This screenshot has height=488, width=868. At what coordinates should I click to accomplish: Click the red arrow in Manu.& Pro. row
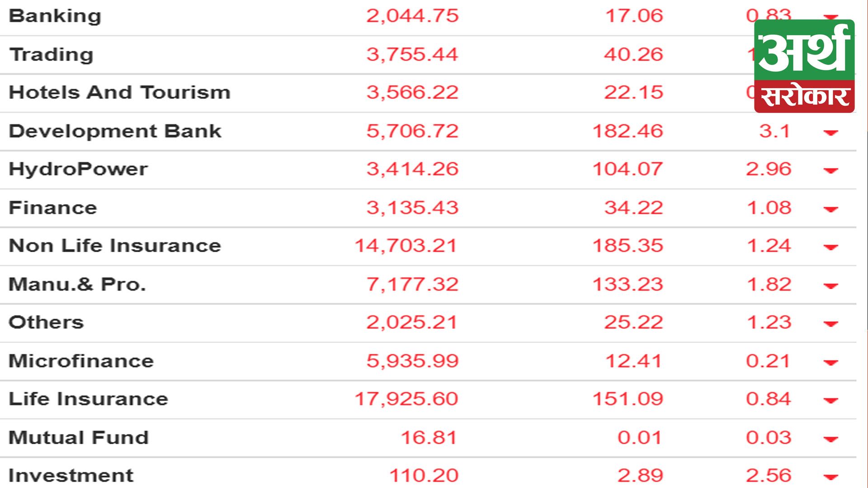coord(831,286)
